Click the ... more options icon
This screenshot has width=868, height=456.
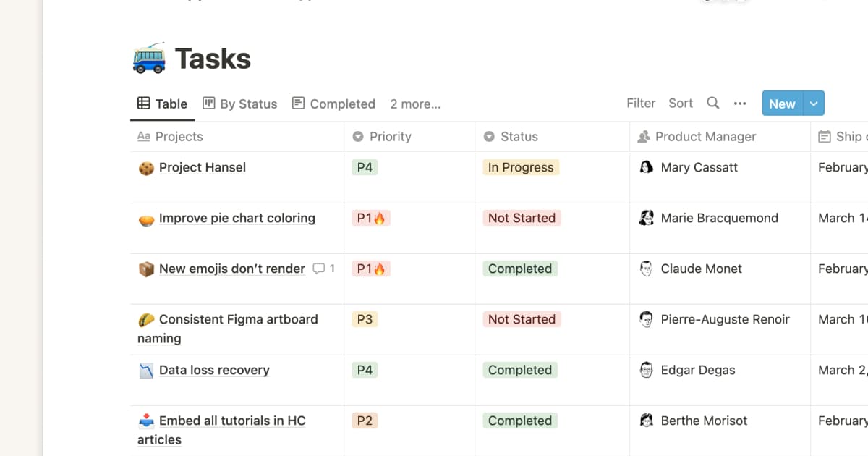(739, 104)
